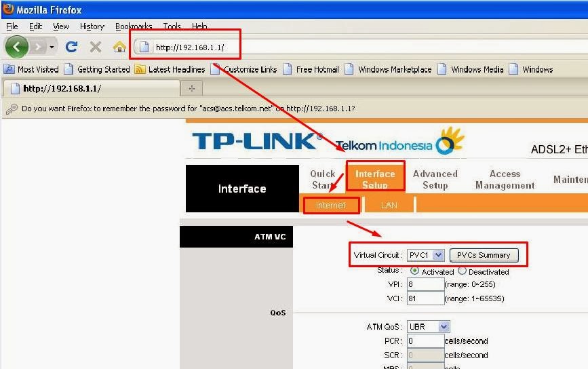Open the History menu
Image resolution: width=588 pixels, height=369 pixels.
92,26
